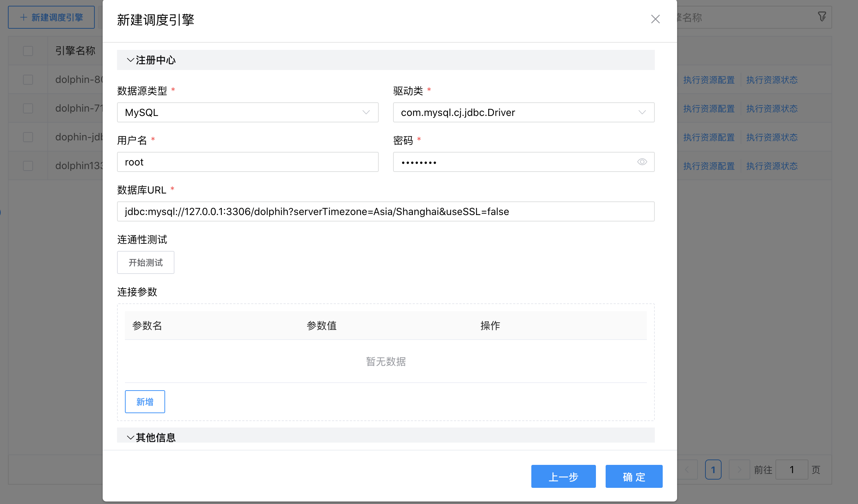Open 执行资源状态 for dolphin-71 row
858x504 pixels.
click(x=772, y=108)
